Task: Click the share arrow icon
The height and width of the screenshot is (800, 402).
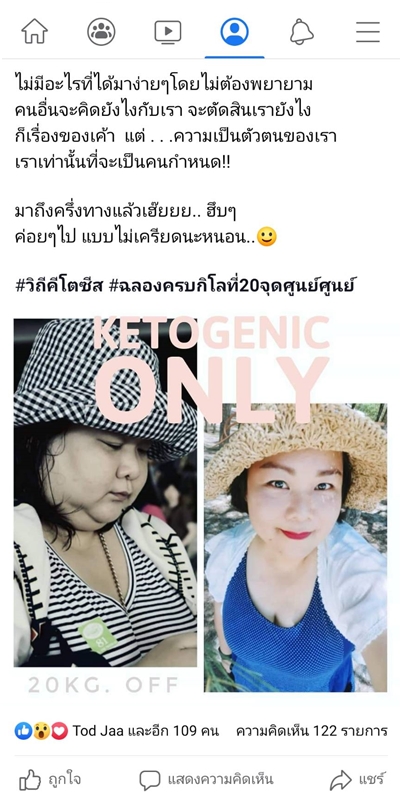Action: point(340,780)
